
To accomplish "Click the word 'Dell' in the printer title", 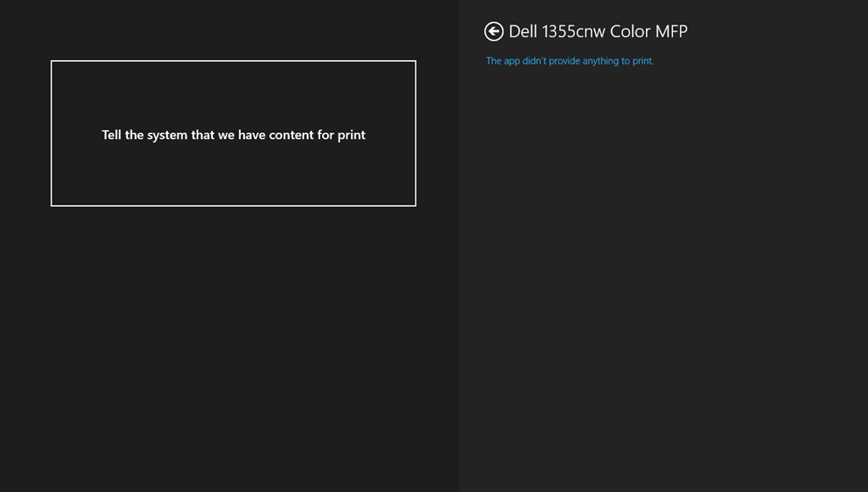I will [523, 31].
